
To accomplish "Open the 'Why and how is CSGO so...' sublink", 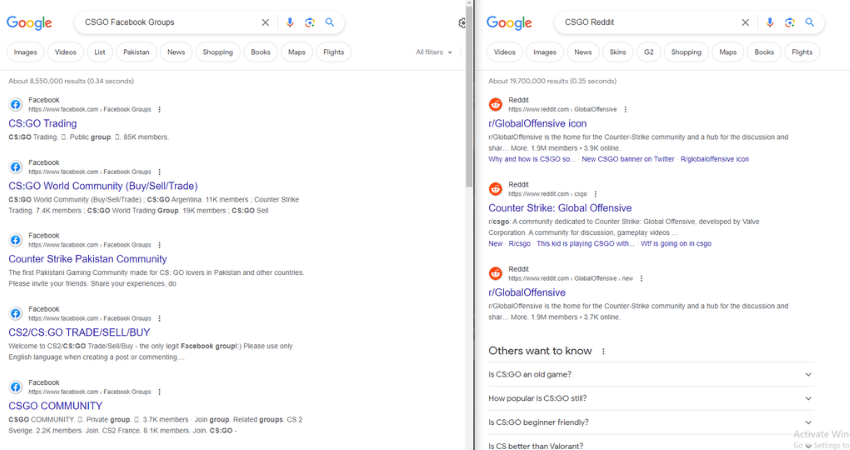I will (532, 159).
